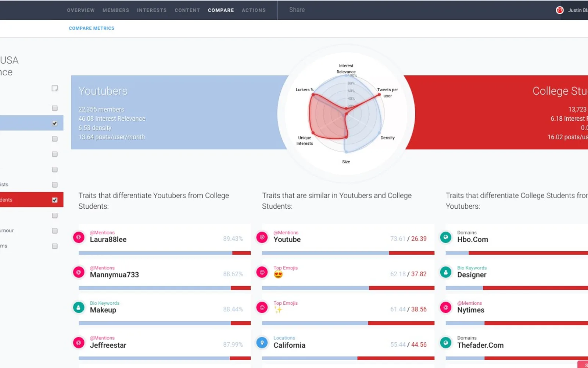588x368 pixels.
Task: Click the 89.43% value in Laura88lee row
Action: click(233, 239)
